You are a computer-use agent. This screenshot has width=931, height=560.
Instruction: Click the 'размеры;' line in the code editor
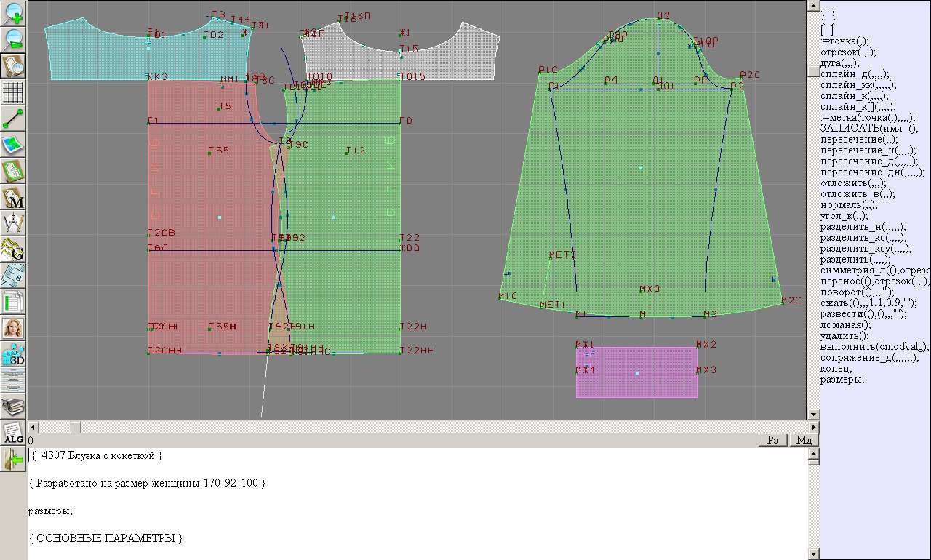pos(50,511)
